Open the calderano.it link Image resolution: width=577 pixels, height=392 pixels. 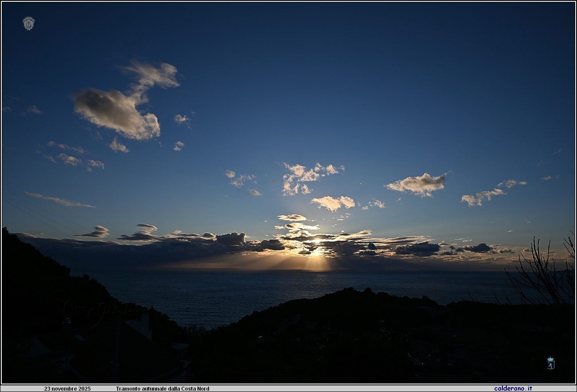pos(513,388)
